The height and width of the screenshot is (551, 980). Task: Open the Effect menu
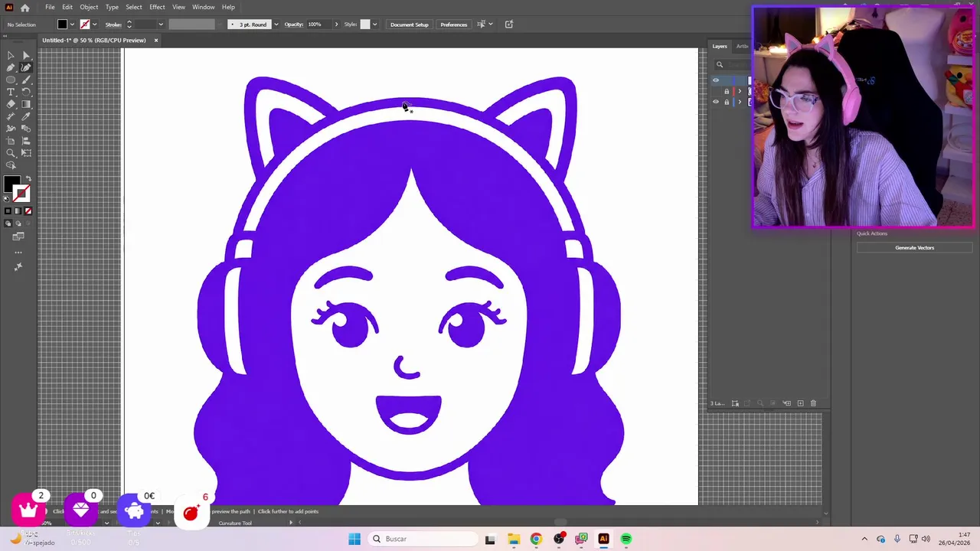click(x=157, y=7)
